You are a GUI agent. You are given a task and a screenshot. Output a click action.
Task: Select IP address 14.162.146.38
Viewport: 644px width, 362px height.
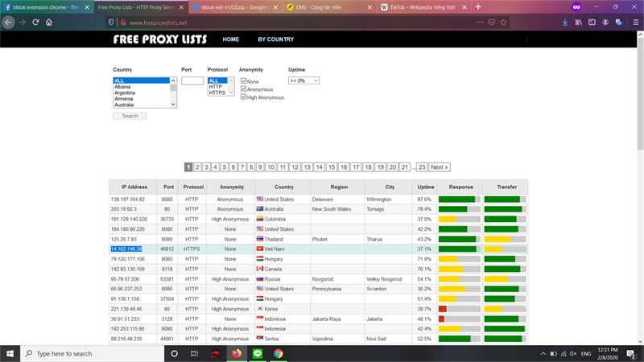coord(126,249)
